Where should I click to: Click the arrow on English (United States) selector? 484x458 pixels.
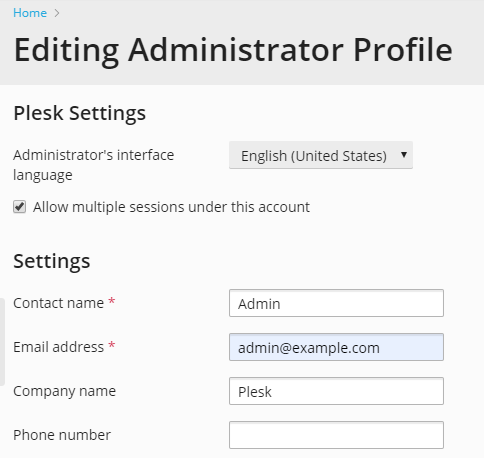[x=404, y=155]
